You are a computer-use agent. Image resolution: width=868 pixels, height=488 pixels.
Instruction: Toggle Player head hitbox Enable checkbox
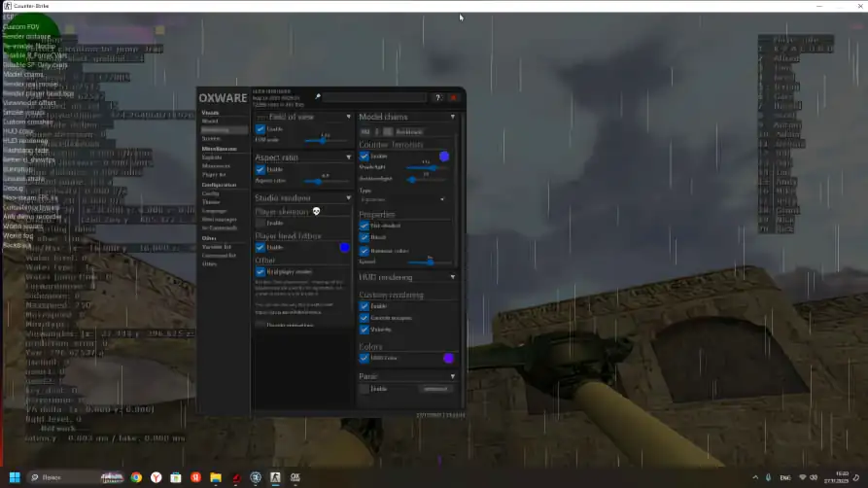click(x=260, y=247)
